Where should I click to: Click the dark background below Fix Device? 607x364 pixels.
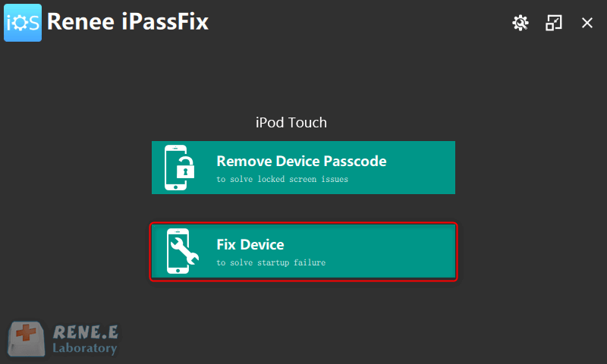(x=303, y=318)
